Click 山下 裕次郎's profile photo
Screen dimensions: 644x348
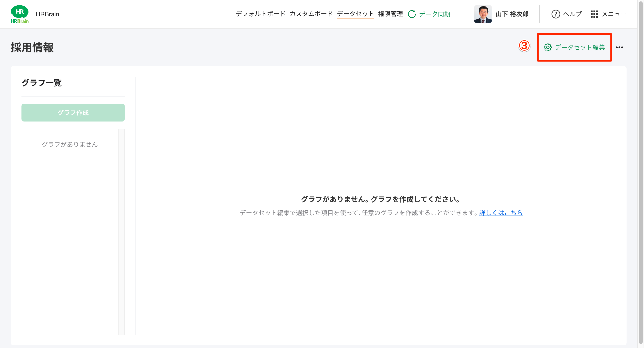483,14
